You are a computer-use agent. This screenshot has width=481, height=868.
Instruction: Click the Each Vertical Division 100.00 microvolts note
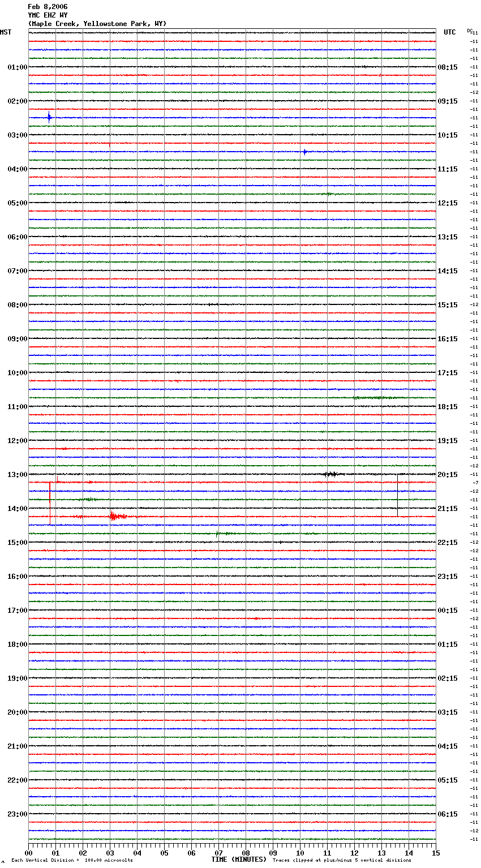point(72,861)
